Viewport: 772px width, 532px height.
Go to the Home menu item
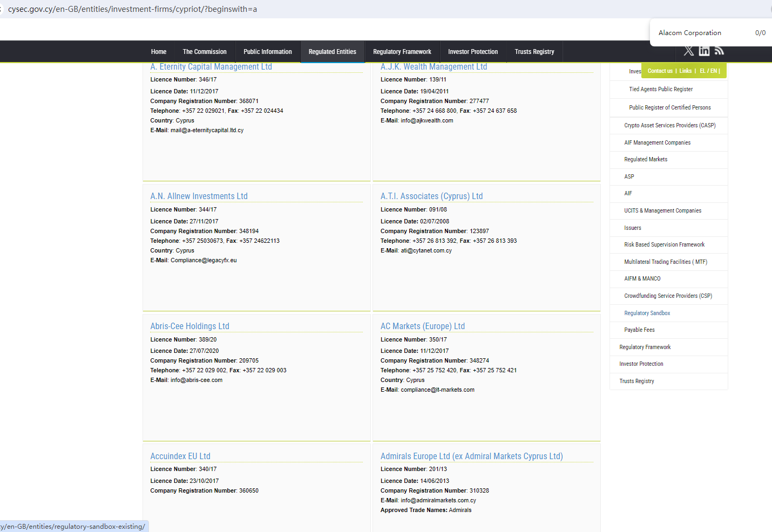(159, 52)
